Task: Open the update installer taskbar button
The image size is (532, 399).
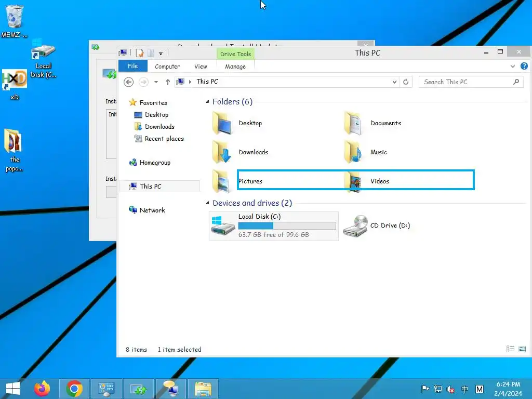Action: 138,389
